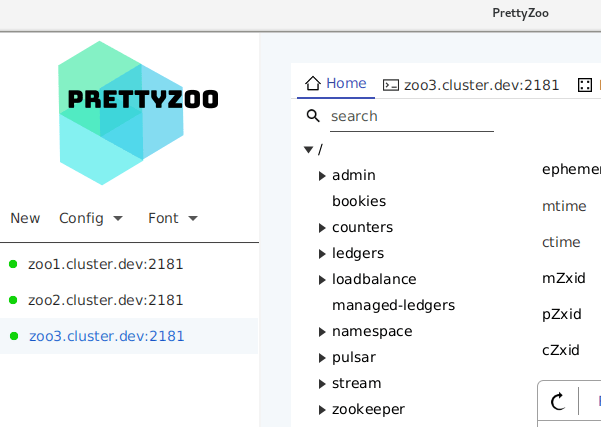The width and height of the screenshot is (601, 427).
Task: Click green status dot of zoo2 server
Action: 13,300
